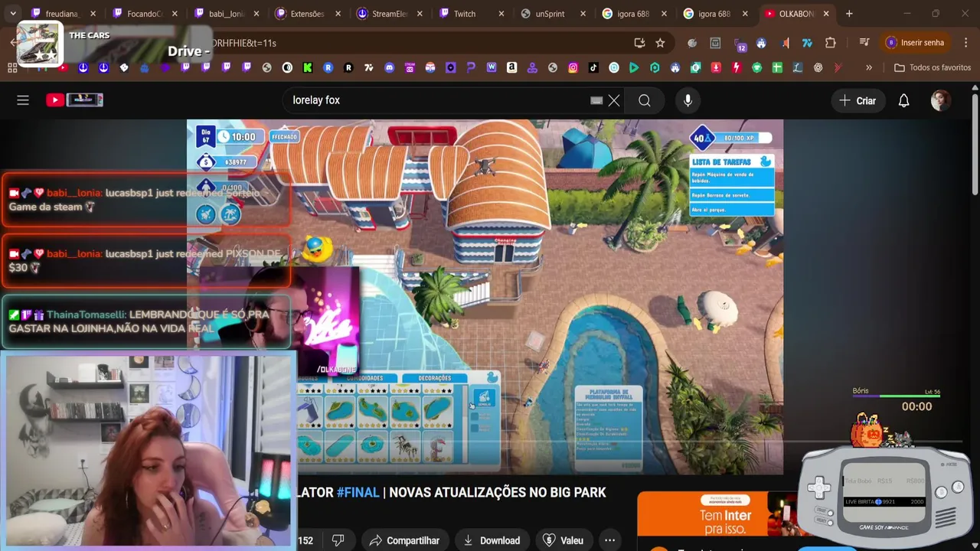This screenshot has height=551, width=980.
Task: Open the Chrome three-dot menu
Action: [x=965, y=43]
